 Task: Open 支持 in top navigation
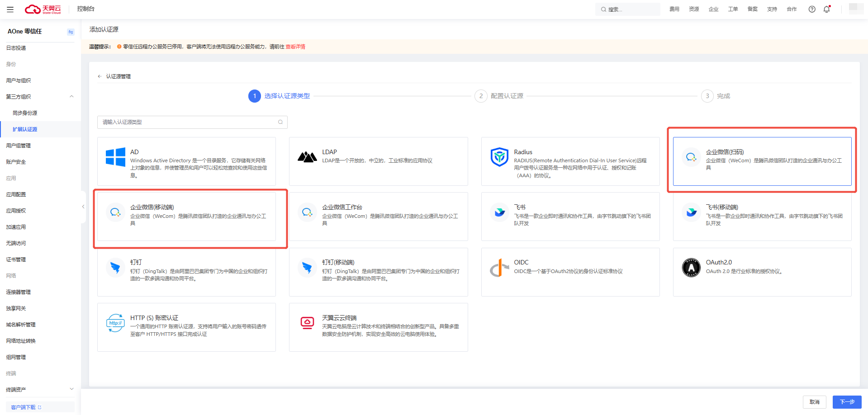click(772, 9)
